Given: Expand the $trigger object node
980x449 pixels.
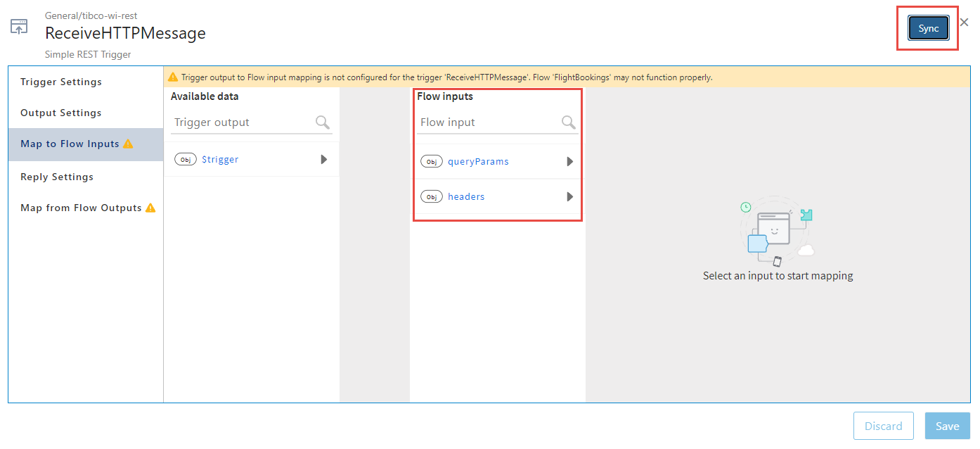Looking at the screenshot, I should pos(324,160).
